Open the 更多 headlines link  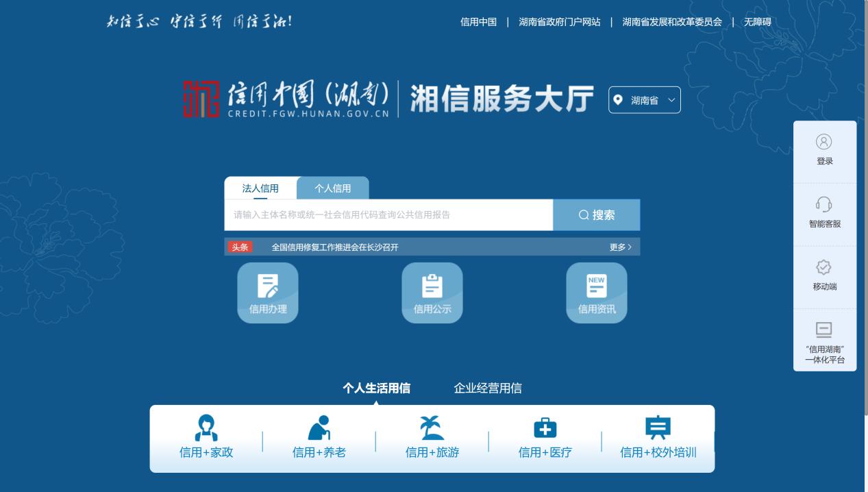[618, 247]
